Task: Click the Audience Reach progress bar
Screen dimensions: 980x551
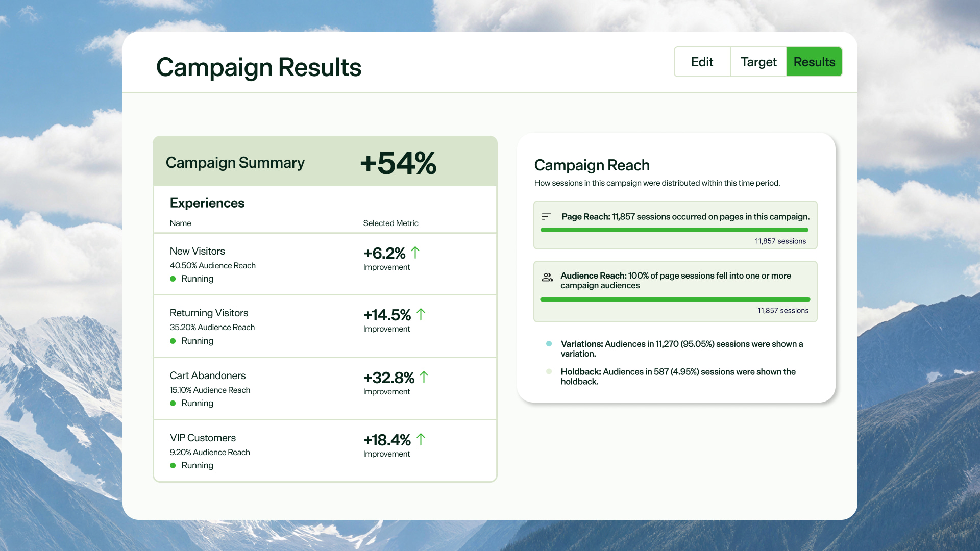Action: [675, 299]
